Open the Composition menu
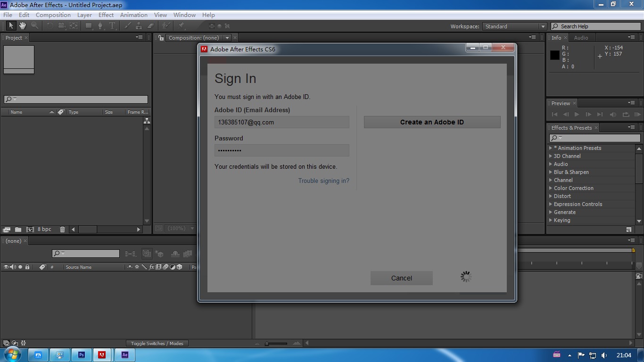This screenshot has height=362, width=644. click(x=53, y=15)
